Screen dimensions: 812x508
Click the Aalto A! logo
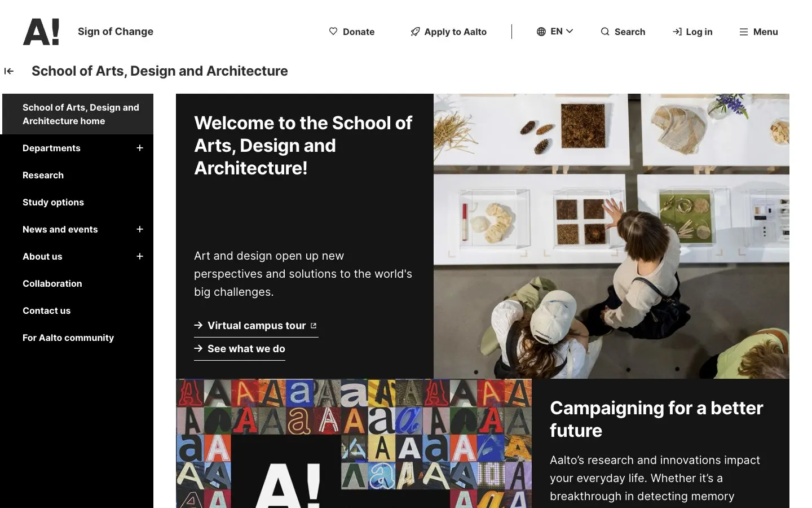point(41,32)
